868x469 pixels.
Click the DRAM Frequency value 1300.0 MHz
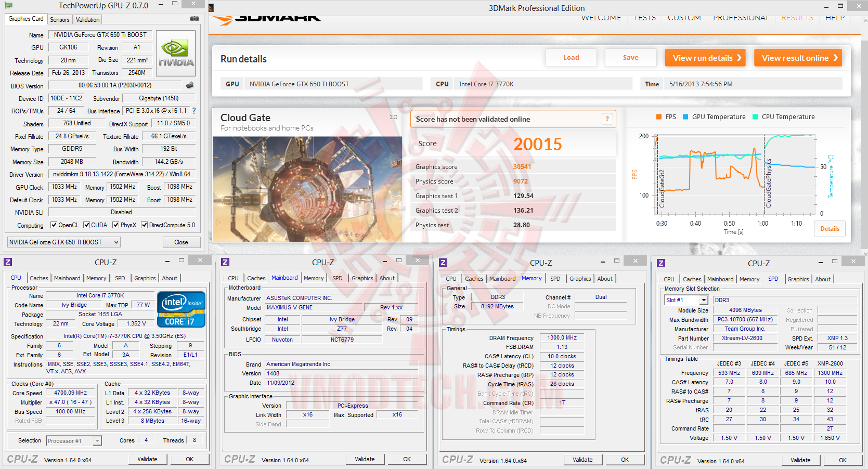click(562, 338)
